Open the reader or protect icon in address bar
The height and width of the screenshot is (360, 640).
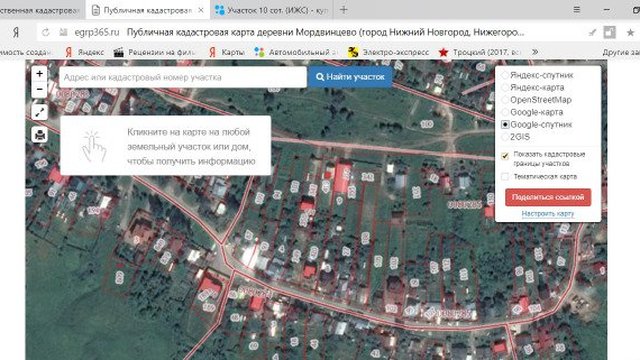pyautogui.click(x=592, y=33)
